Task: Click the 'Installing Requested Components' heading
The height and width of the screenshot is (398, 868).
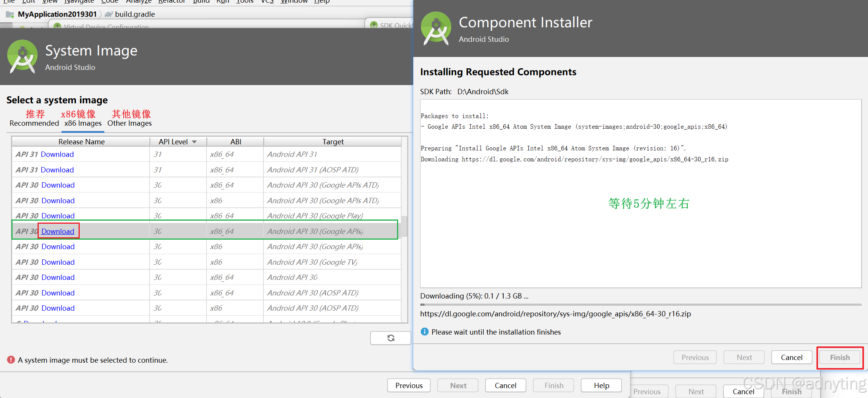Action: point(498,72)
